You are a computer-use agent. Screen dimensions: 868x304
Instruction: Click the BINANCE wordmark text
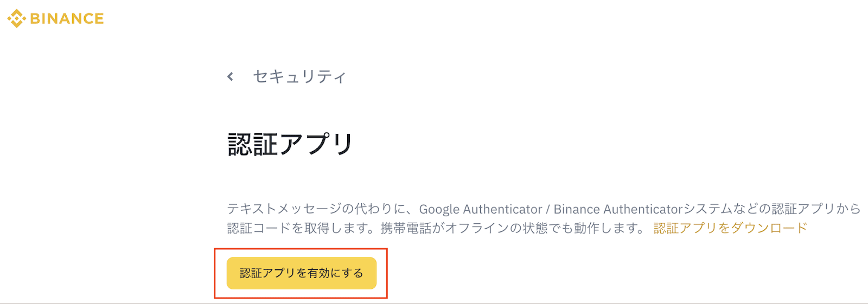coord(67,19)
